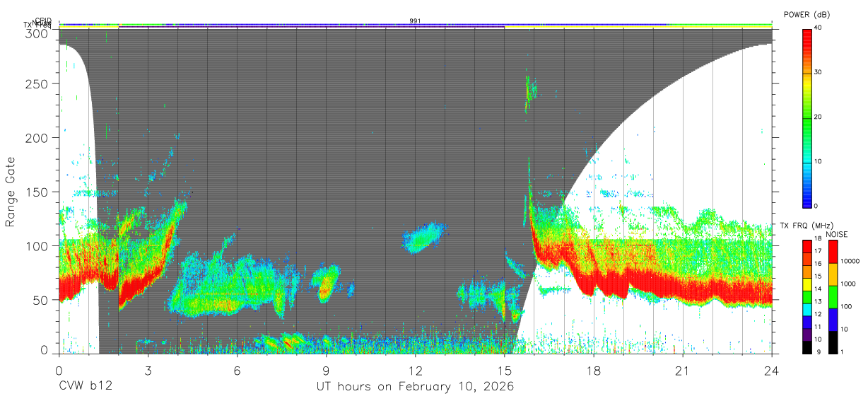Click the '1000' noise scale label
Screen dimensions: 868x401
point(849,284)
